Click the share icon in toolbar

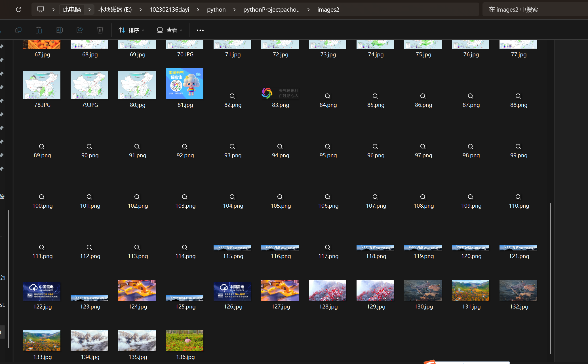pos(80,30)
